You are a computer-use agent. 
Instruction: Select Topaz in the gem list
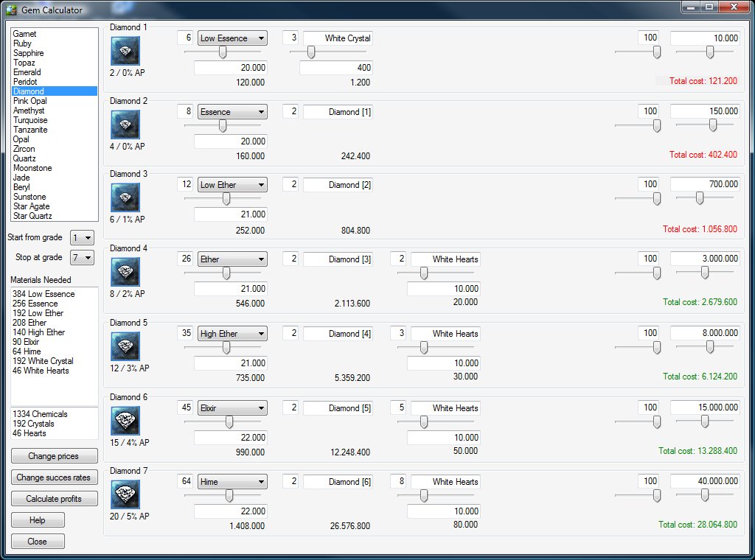[55, 63]
